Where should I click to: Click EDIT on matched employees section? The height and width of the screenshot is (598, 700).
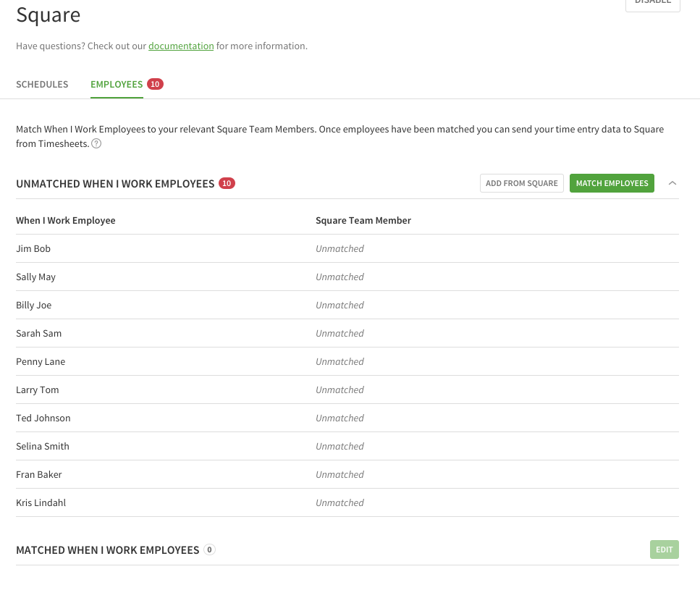(664, 549)
